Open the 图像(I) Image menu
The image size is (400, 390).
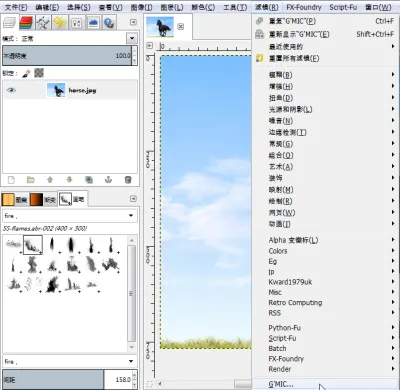click(141, 7)
